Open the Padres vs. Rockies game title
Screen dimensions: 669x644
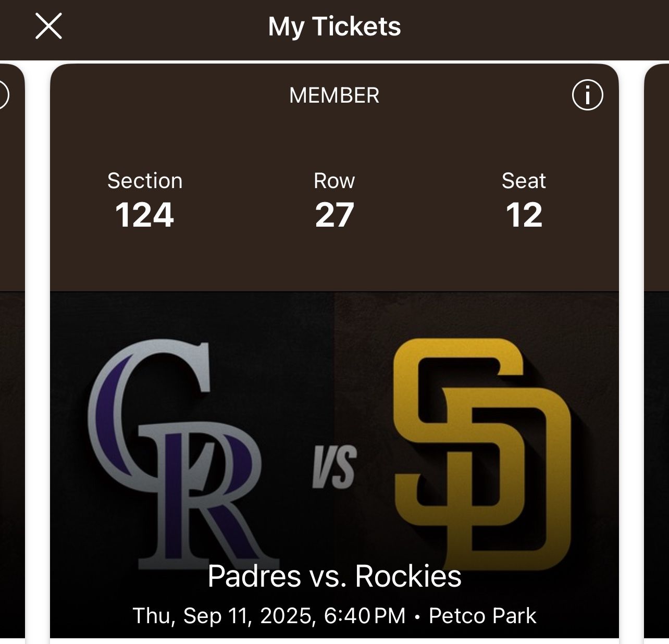coord(334,576)
